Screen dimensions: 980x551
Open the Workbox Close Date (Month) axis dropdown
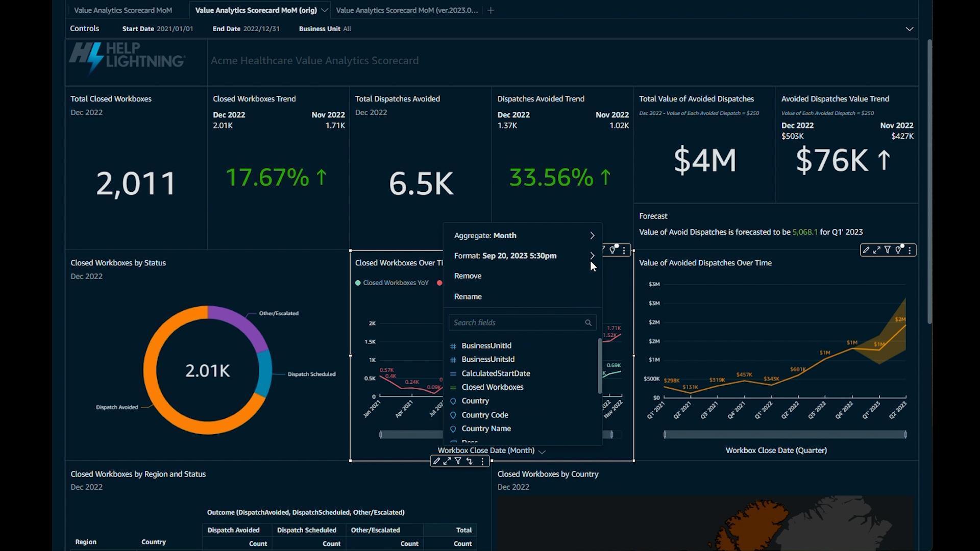[x=542, y=452]
